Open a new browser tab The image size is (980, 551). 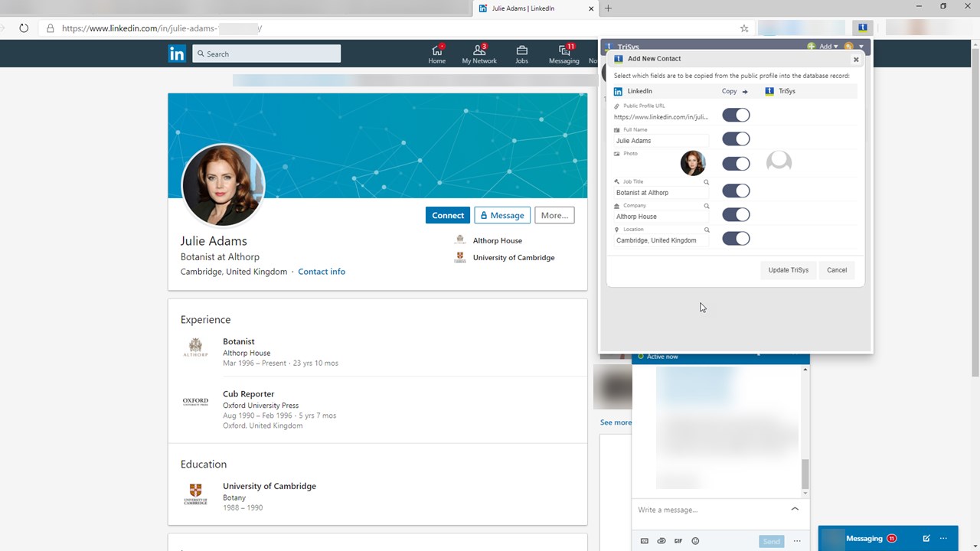pyautogui.click(x=608, y=8)
